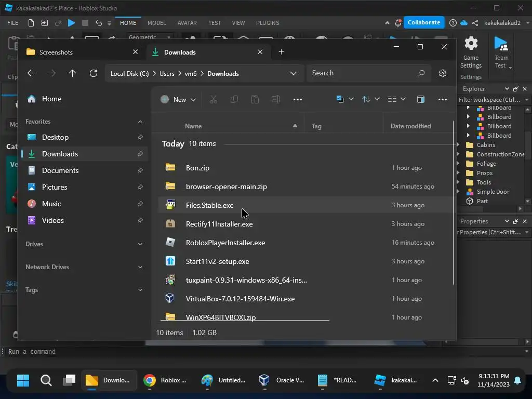Click the share icon next to kakakalakad2
This screenshot has height=399, width=532.
coord(475,23)
